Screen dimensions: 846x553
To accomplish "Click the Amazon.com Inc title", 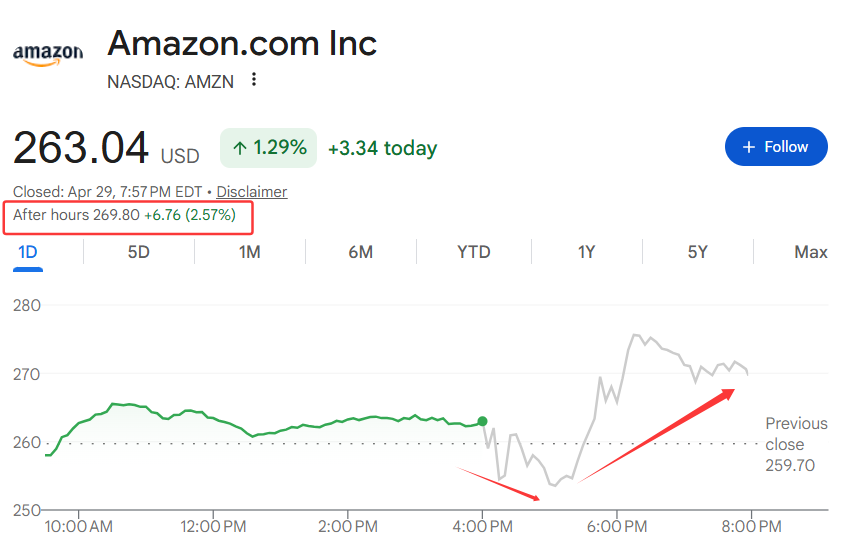I will click(x=242, y=43).
